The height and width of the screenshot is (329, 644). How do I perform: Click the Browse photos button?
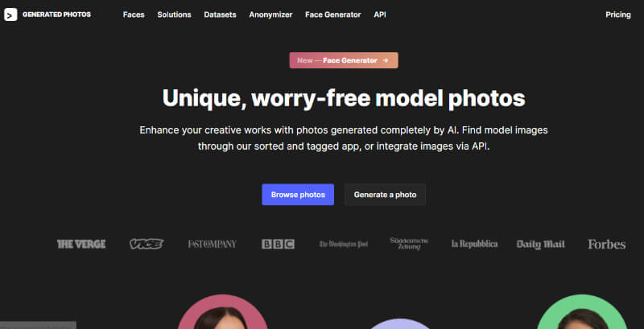tap(298, 195)
